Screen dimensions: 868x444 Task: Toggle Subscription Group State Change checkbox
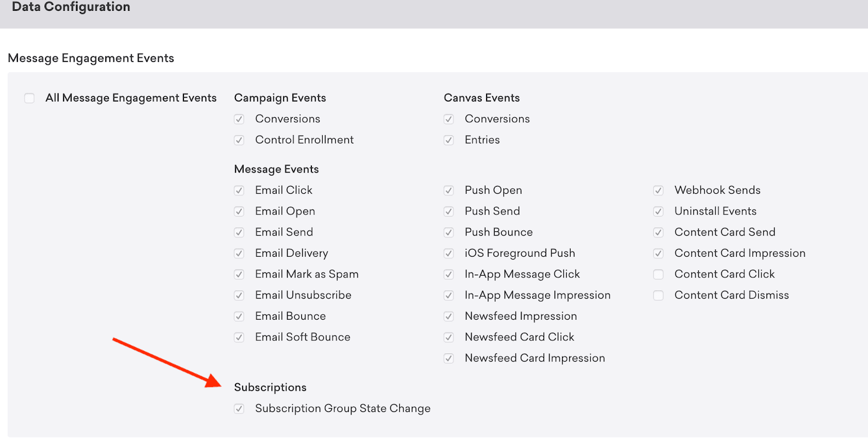[239, 409]
